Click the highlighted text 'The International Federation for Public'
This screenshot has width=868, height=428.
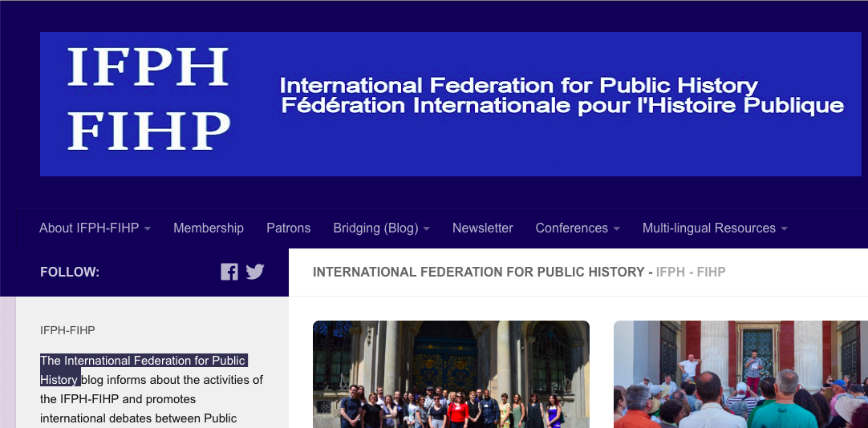[143, 361]
